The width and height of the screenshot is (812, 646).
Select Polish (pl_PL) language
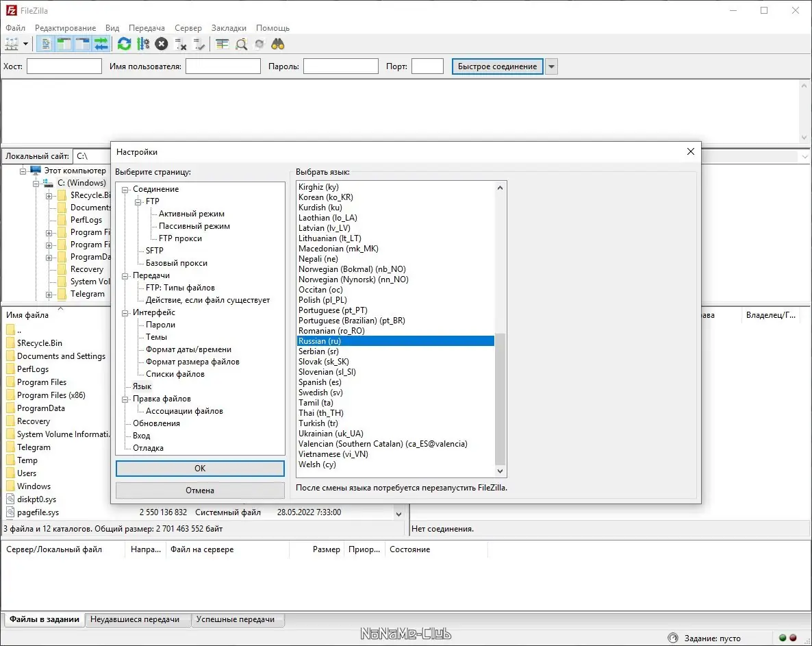coord(322,300)
